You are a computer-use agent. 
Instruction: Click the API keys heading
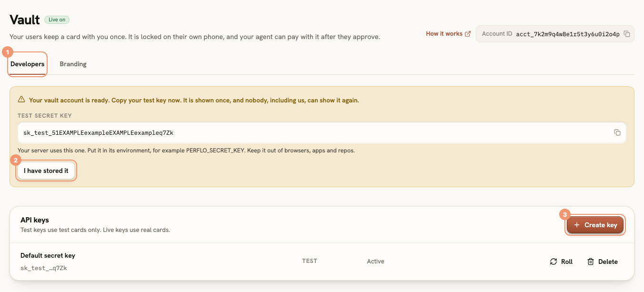35,220
